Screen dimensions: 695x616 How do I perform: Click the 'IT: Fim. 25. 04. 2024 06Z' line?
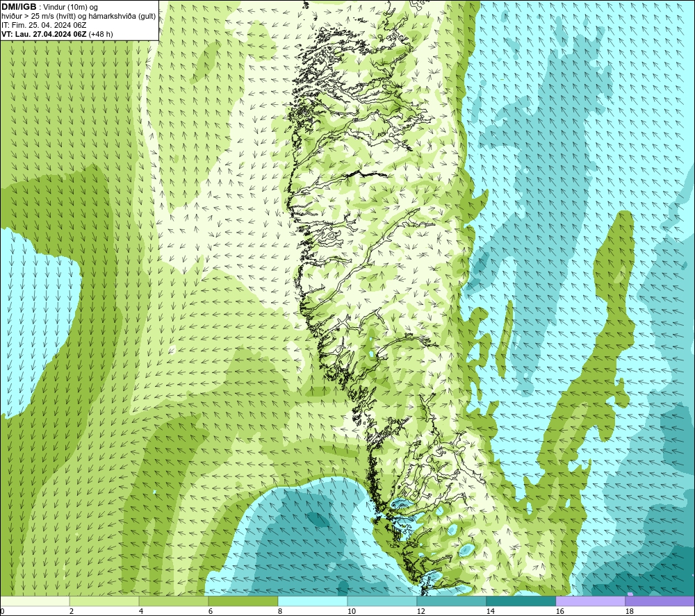(43, 25)
